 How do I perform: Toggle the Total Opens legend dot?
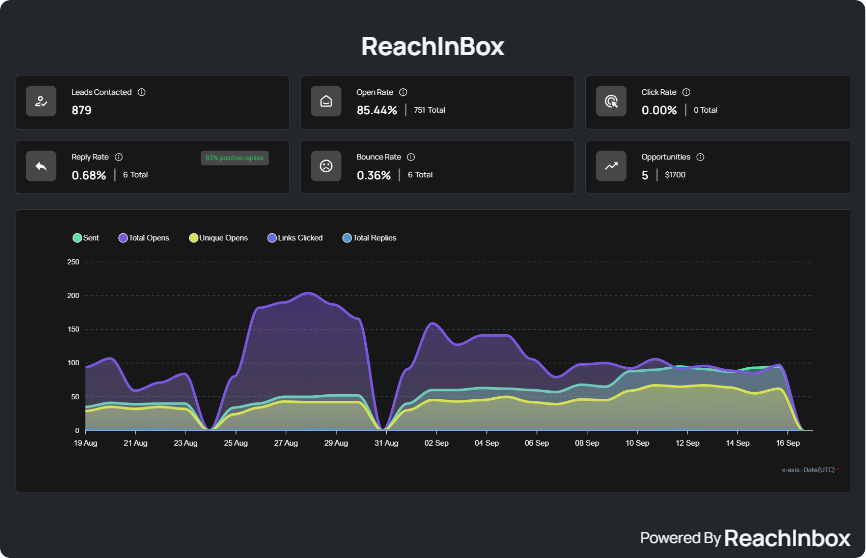click(x=123, y=238)
